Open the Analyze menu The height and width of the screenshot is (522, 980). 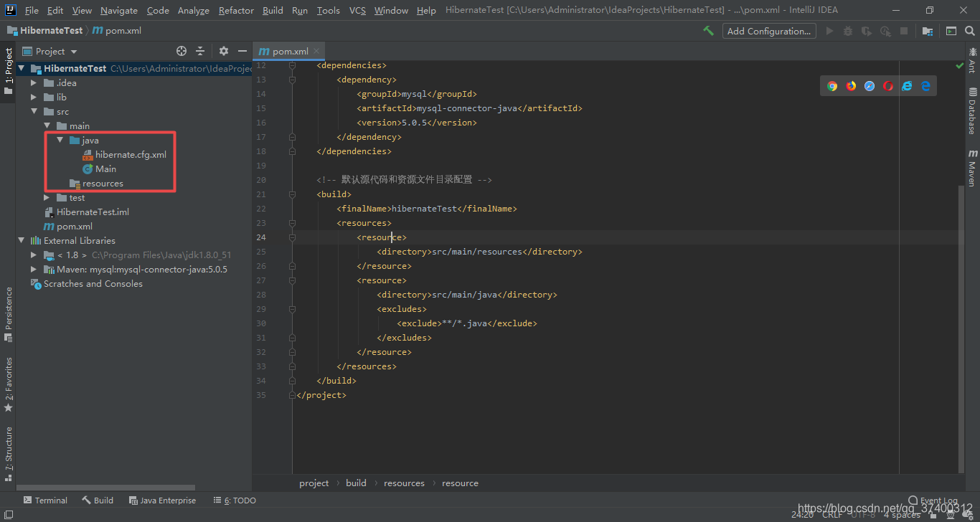point(193,10)
